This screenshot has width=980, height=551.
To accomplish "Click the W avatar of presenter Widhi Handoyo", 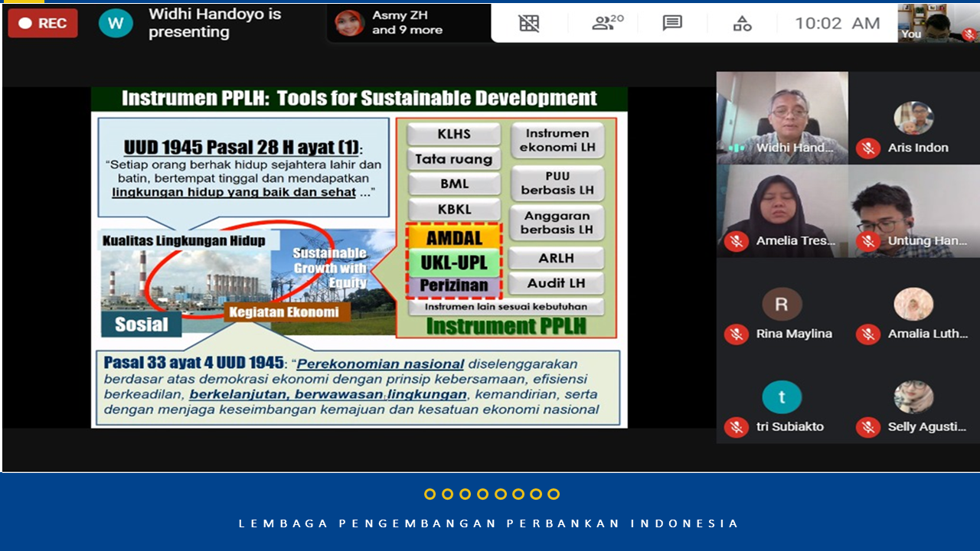I will [116, 23].
